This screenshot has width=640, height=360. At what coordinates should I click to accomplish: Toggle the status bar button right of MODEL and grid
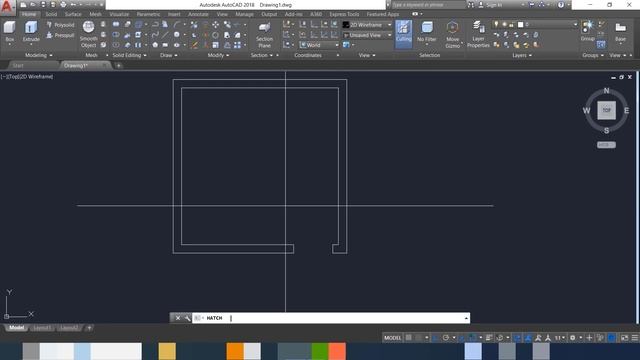pyautogui.click(x=418, y=338)
